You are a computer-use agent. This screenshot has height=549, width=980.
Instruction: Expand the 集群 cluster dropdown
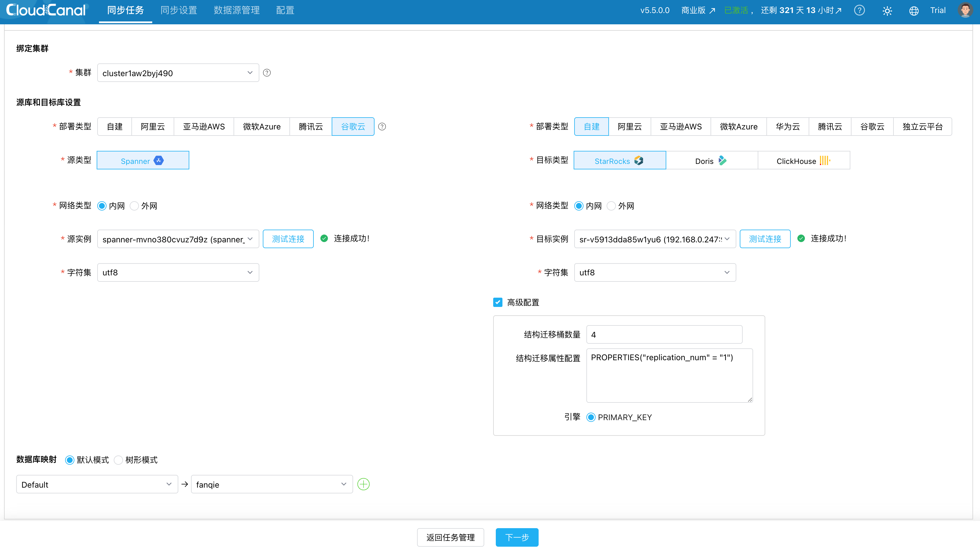178,73
